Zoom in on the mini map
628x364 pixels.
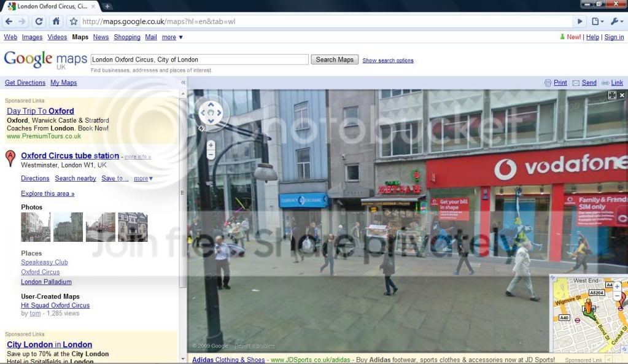617,287
